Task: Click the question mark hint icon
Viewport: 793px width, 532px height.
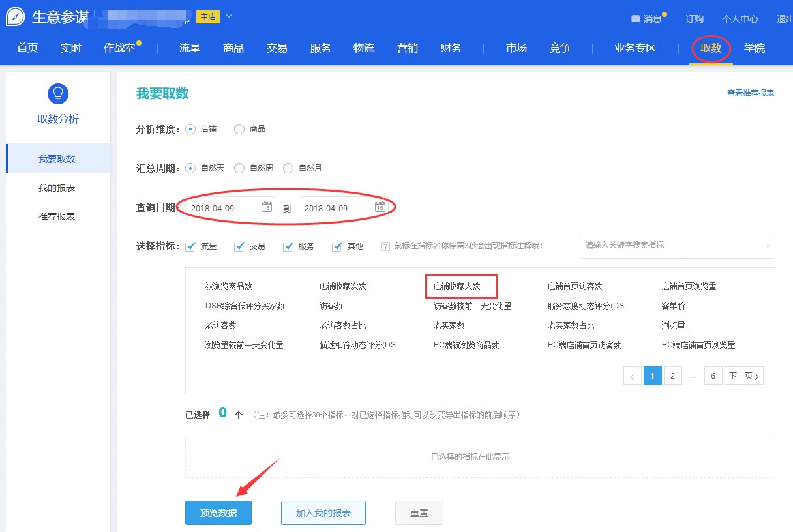Action: click(x=386, y=246)
